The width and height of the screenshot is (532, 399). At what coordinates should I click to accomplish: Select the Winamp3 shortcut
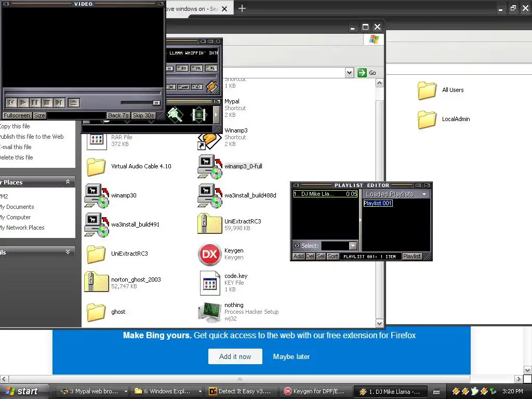[x=210, y=140]
